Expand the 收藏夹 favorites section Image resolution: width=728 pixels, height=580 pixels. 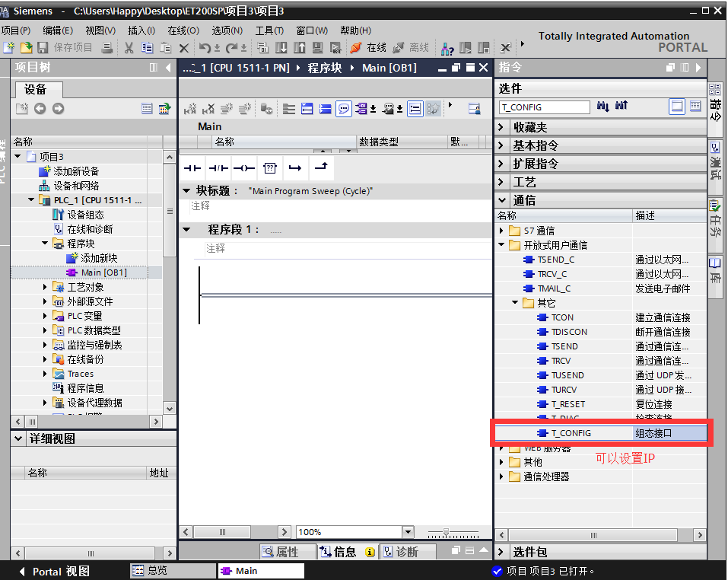point(501,127)
